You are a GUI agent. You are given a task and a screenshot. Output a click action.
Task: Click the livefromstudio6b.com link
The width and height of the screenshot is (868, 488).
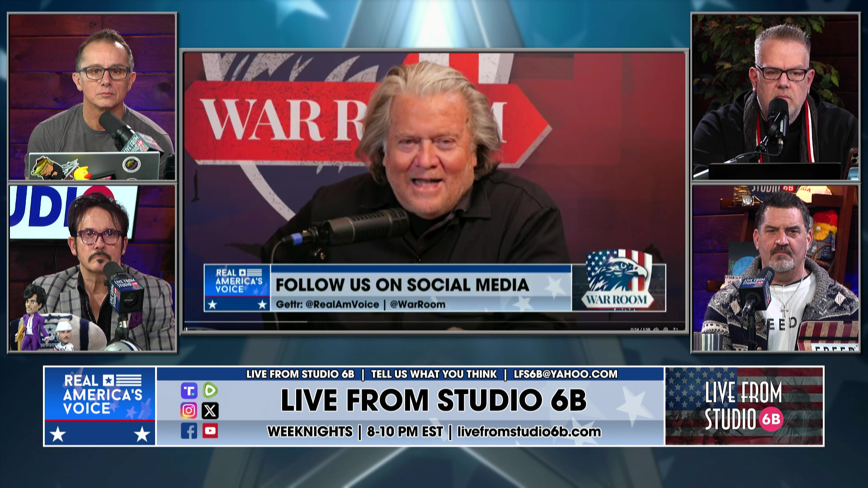click(x=529, y=432)
